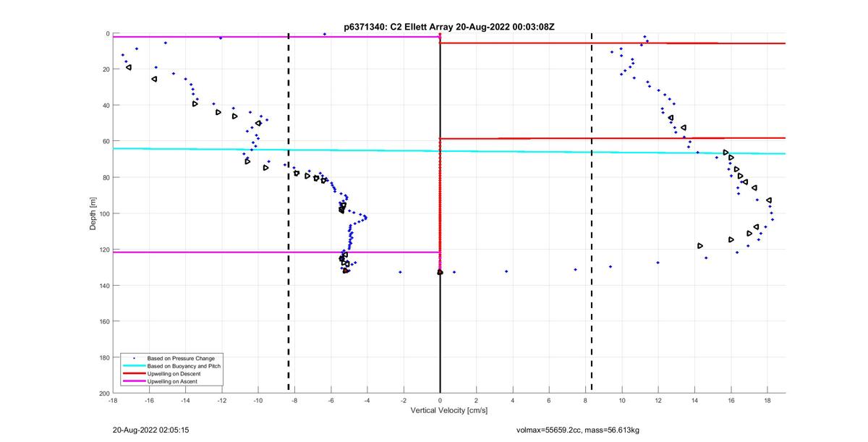Click the cyan line sample in the legend

click(x=134, y=366)
